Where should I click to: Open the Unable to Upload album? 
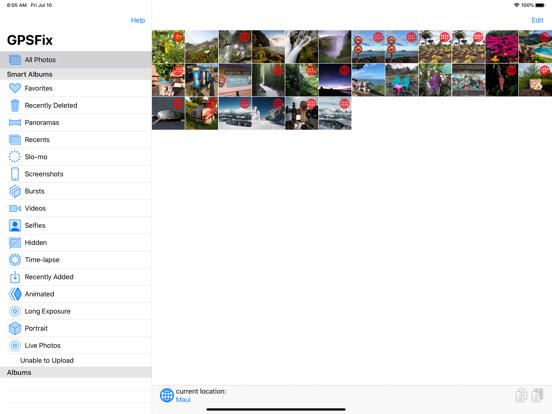tap(76, 360)
